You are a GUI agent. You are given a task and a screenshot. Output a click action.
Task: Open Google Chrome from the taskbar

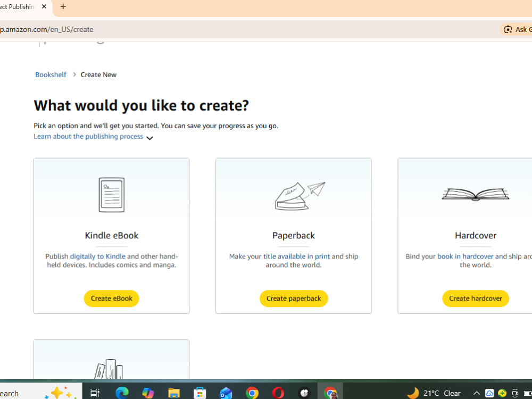[x=252, y=393]
